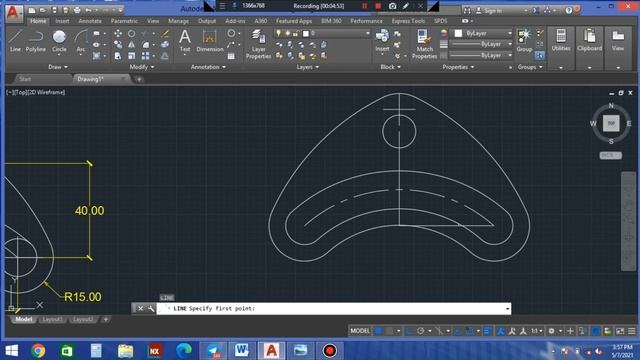
Task: Select the Offset tool in Modify
Action: click(x=165, y=56)
